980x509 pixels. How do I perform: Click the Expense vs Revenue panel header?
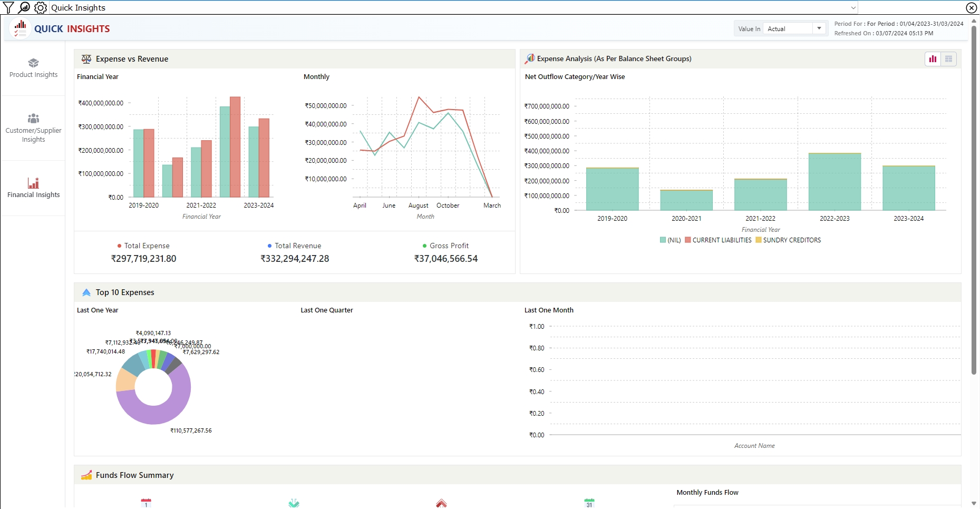click(132, 59)
